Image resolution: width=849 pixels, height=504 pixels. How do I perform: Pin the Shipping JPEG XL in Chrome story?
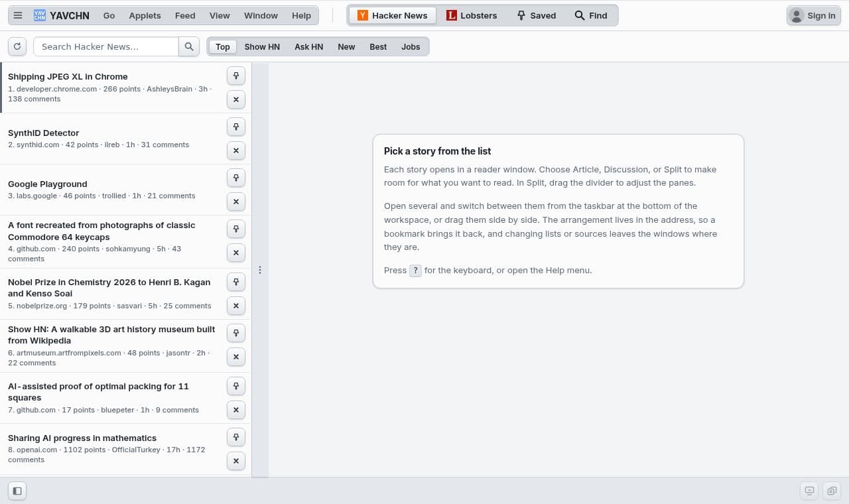[236, 76]
